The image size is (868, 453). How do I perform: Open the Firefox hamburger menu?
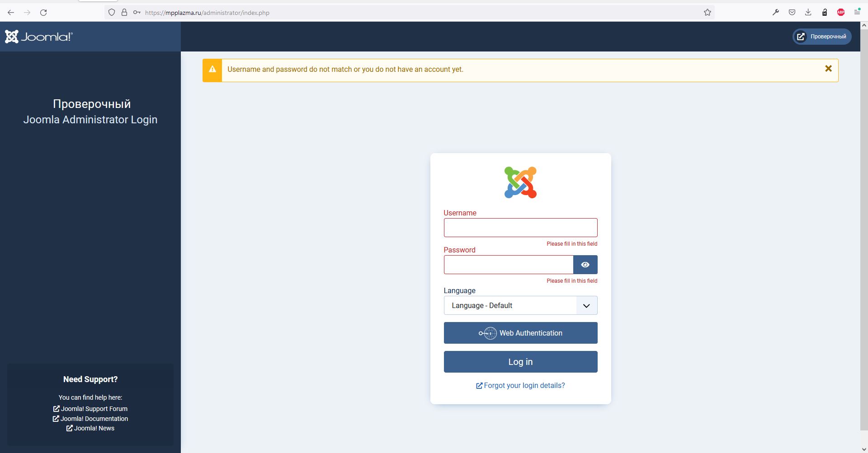click(x=857, y=13)
